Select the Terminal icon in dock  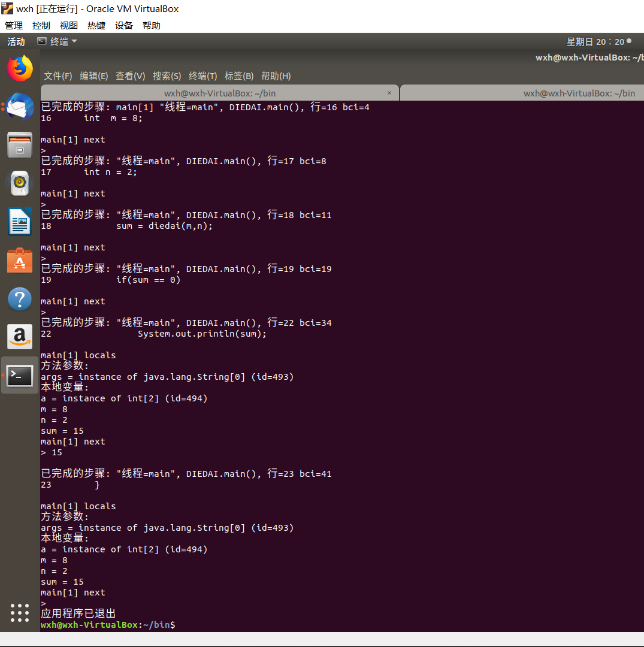(x=20, y=376)
